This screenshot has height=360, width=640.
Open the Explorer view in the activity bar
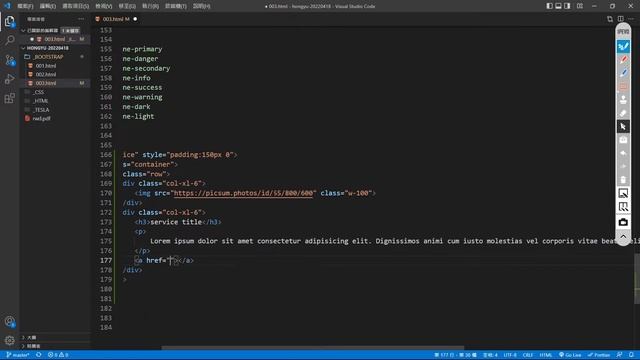coord(9,21)
